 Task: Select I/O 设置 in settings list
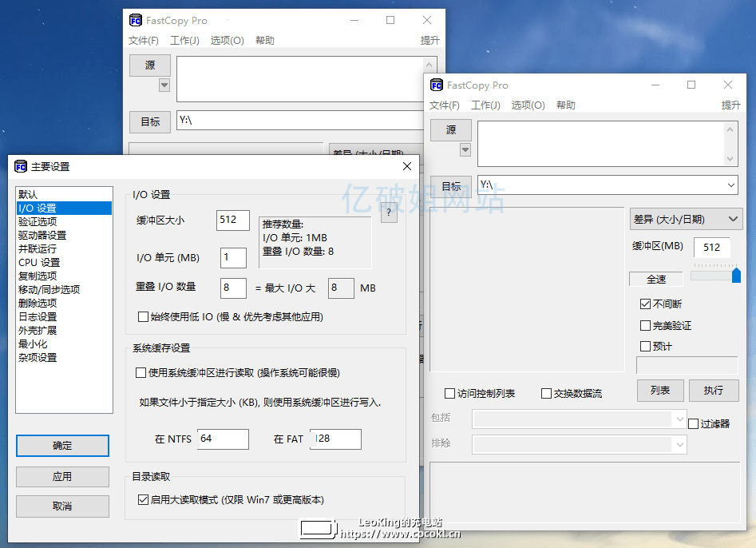pyautogui.click(x=64, y=208)
